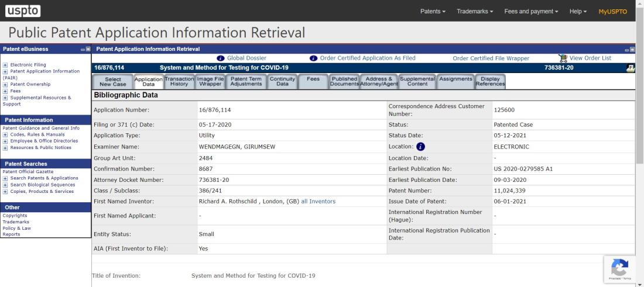Expand the Copies, Products & Services node
The width and height of the screenshot is (644, 287).
[5, 192]
